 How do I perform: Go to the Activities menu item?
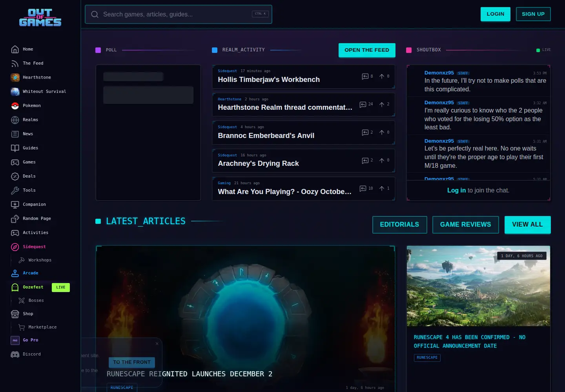(x=35, y=233)
